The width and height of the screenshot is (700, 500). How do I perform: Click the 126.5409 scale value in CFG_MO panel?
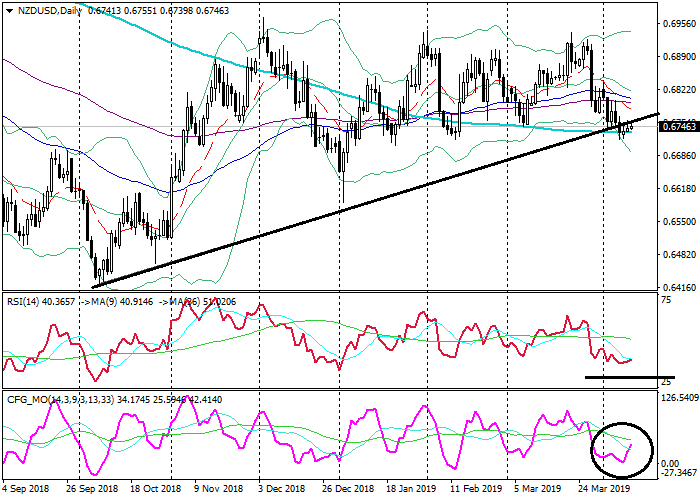(678, 398)
